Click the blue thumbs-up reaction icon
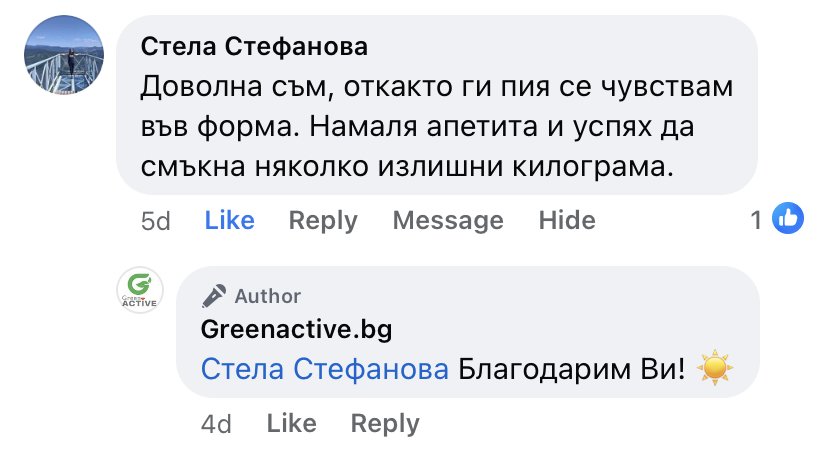The image size is (828, 451). pos(788,218)
